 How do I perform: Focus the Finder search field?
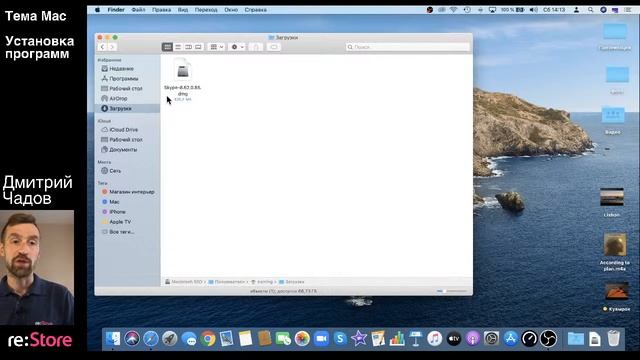click(407, 47)
